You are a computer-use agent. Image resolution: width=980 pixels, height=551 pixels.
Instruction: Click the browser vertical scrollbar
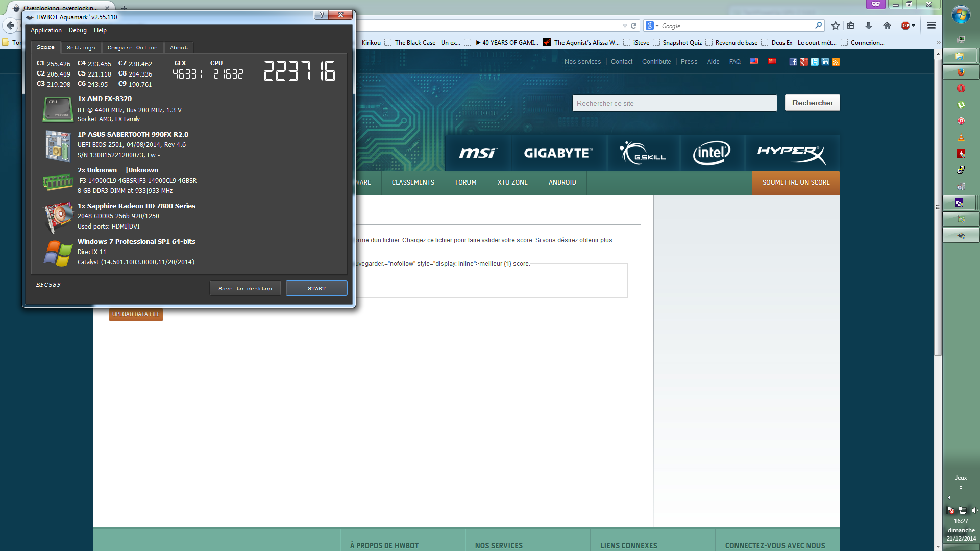pos(938,208)
